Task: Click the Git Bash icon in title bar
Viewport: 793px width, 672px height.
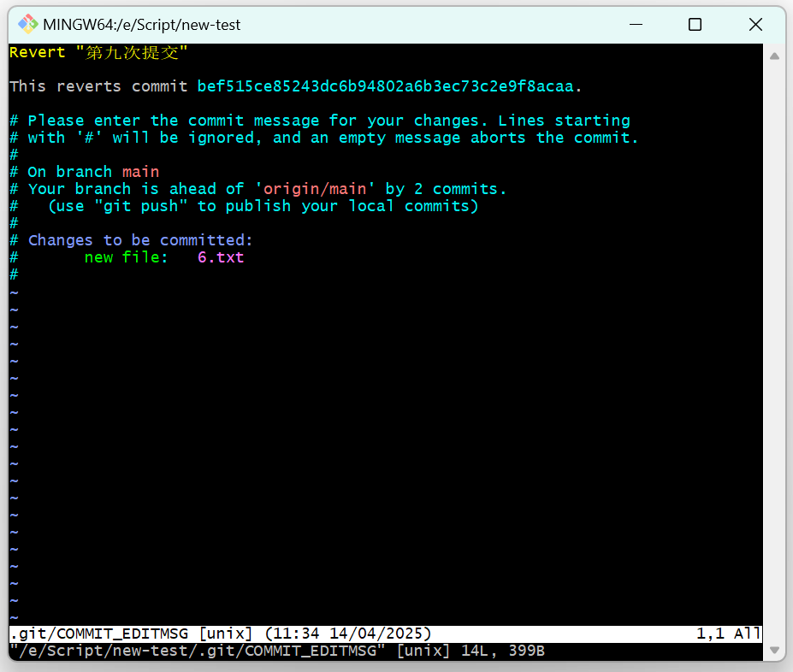Action: pyautogui.click(x=28, y=24)
